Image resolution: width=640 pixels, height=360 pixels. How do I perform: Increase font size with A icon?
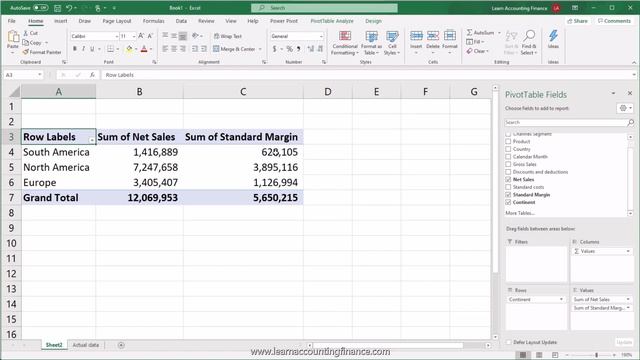[x=141, y=36]
